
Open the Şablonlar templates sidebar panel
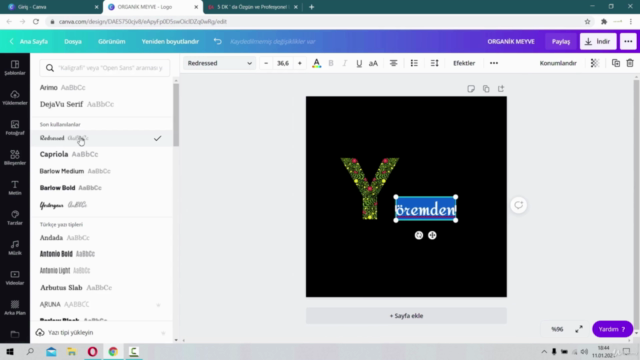(15, 67)
